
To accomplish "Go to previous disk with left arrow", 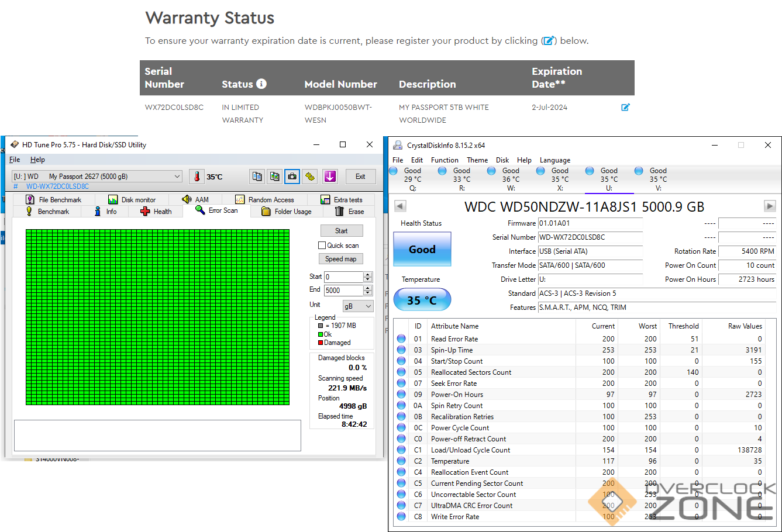I will (x=400, y=206).
